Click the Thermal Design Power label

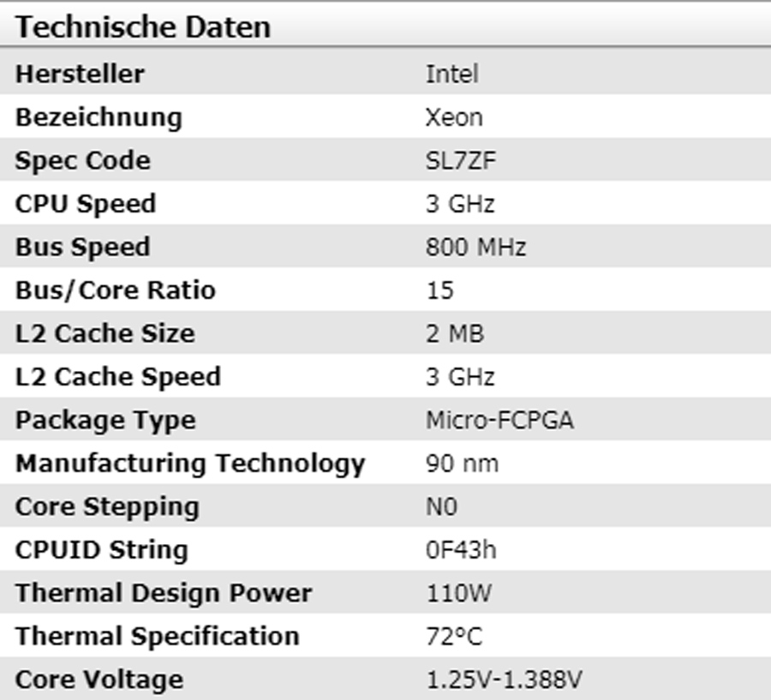click(x=164, y=593)
